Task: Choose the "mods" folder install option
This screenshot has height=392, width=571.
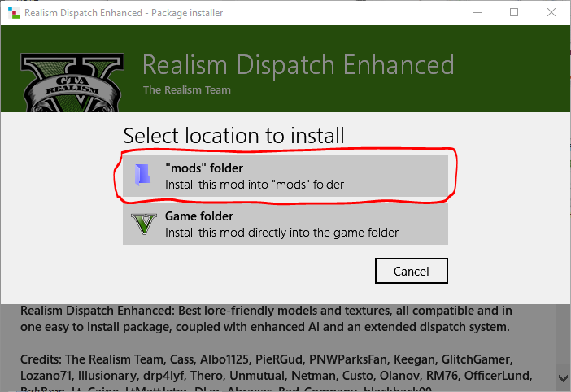Action: 285,176
